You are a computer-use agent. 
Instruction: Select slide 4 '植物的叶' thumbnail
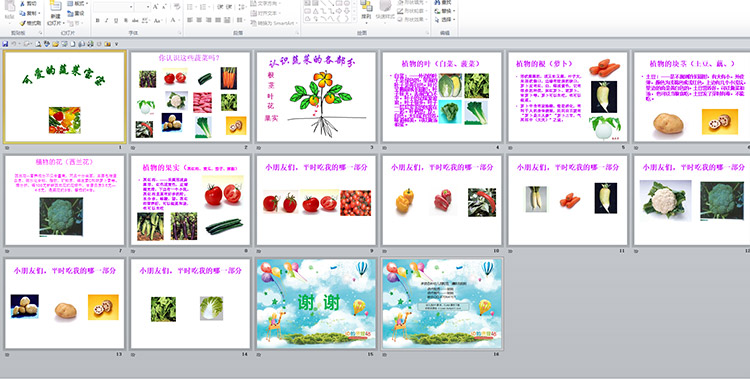click(442, 97)
